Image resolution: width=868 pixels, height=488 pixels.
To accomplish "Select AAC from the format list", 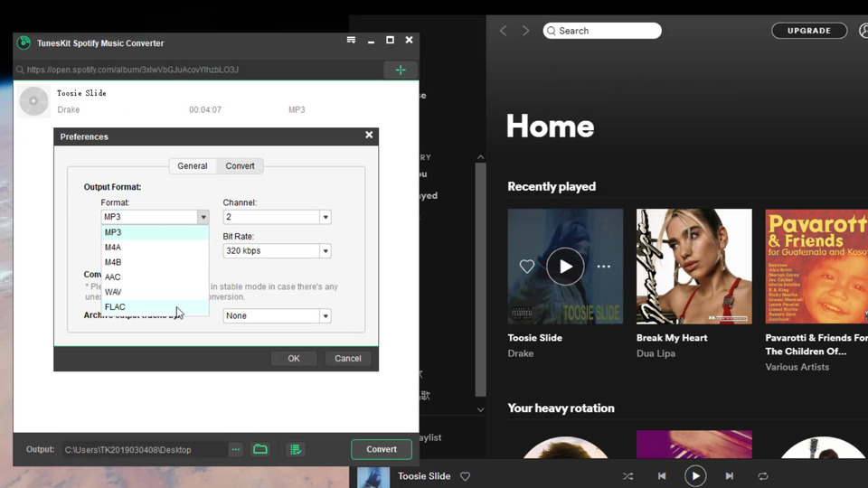I will pos(155,277).
